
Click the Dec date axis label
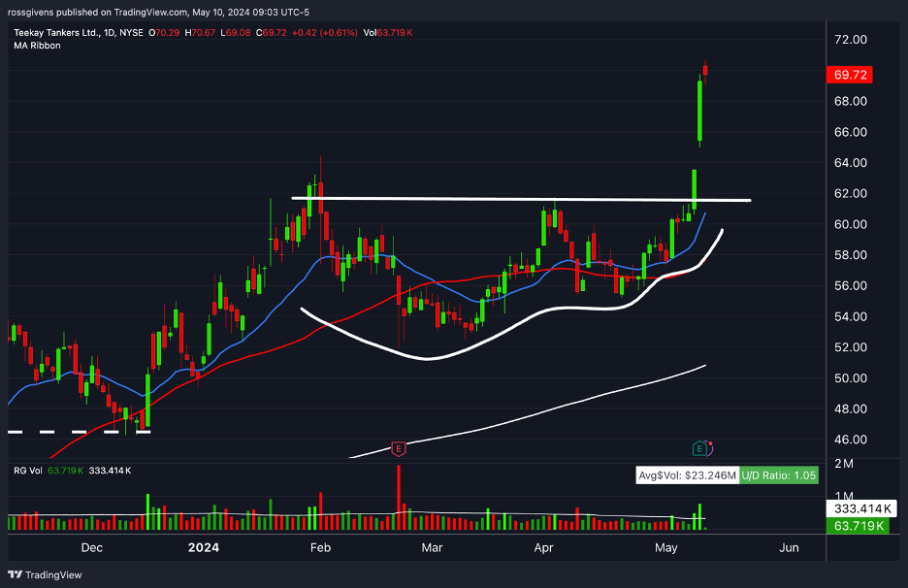(91, 547)
